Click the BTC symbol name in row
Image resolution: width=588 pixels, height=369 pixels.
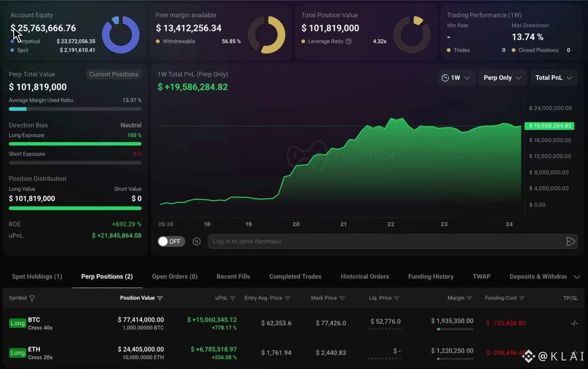tap(34, 320)
